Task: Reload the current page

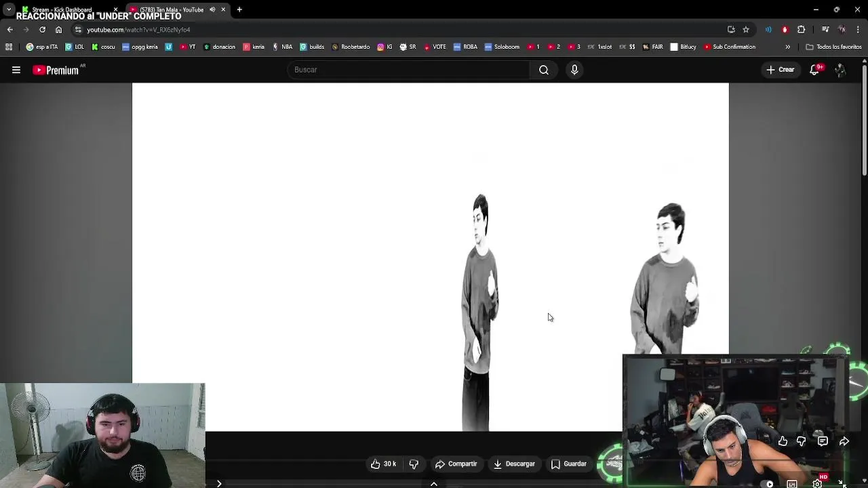Action: tap(42, 30)
